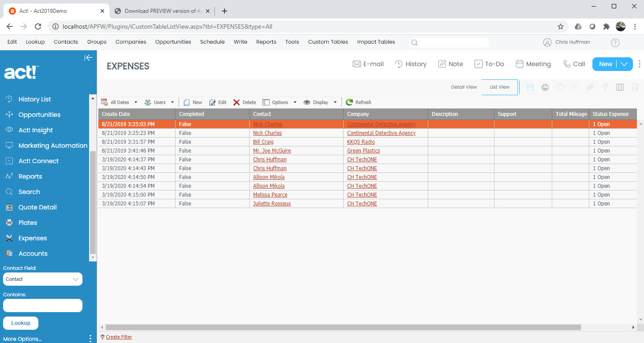Click the map pin icon
This screenshot has height=343, width=644.
[605, 87]
